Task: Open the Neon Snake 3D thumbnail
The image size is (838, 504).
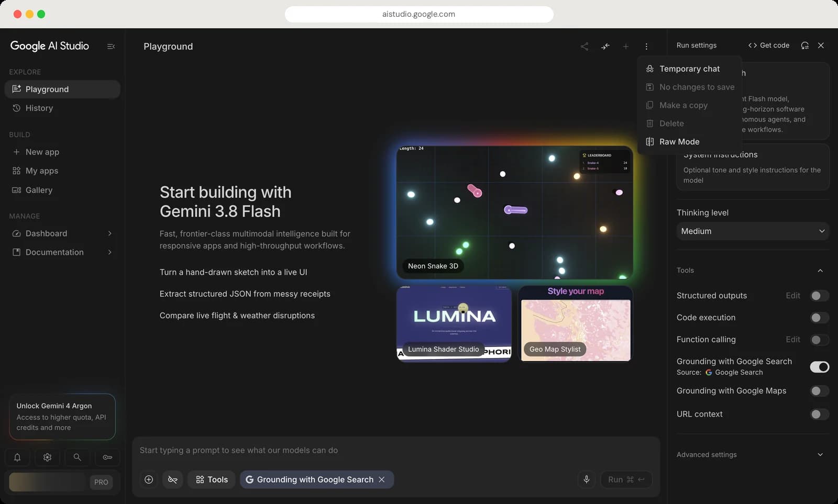Action: pos(515,212)
